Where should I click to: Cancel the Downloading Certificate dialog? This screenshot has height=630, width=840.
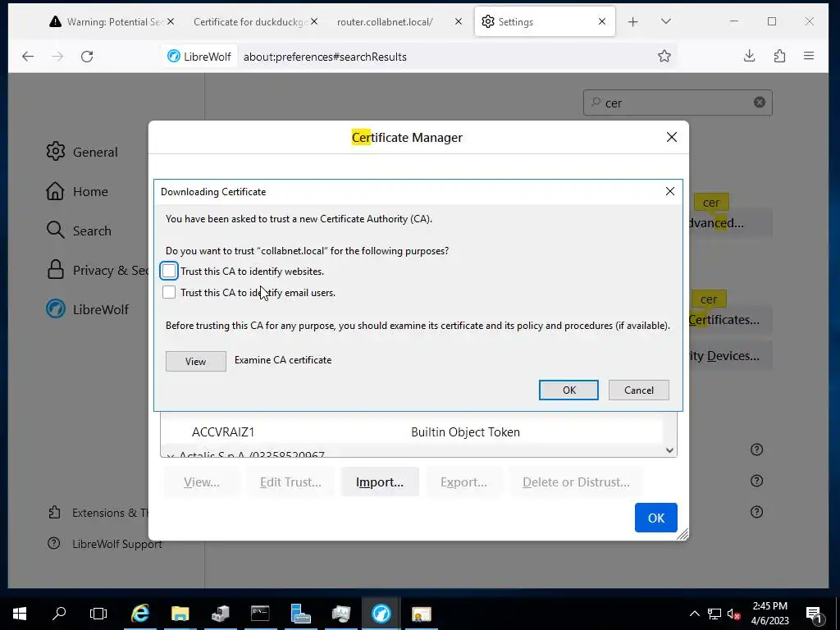[638, 390]
